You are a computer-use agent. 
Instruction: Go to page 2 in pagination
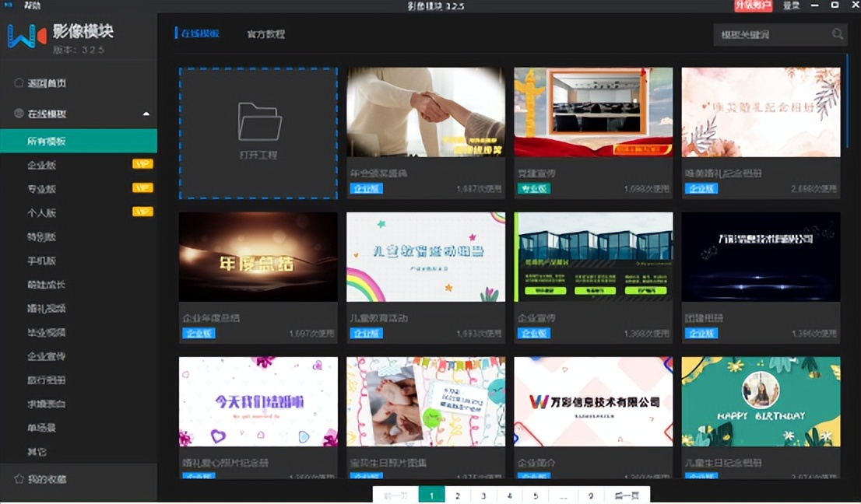tap(457, 495)
